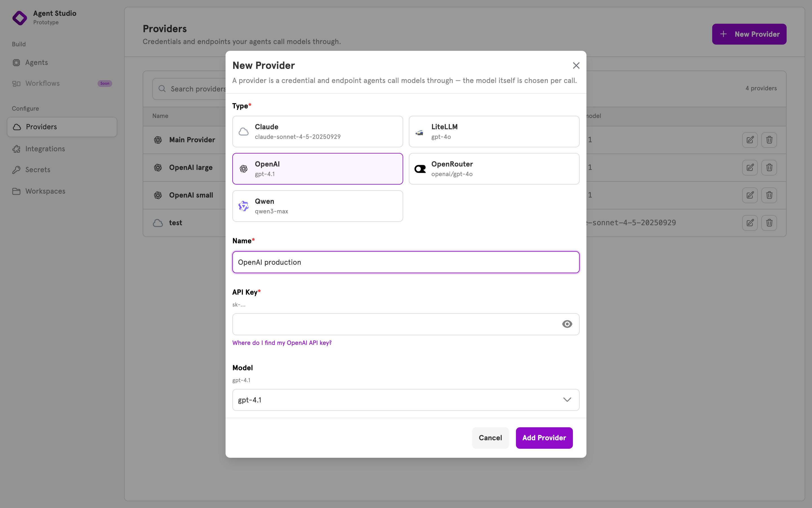This screenshot has height=508, width=812.
Task: Select OpenAI provider type card
Action: pos(317,169)
